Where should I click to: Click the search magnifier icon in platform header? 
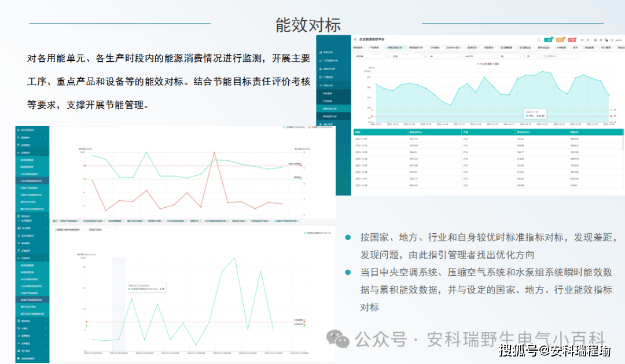(x=539, y=40)
